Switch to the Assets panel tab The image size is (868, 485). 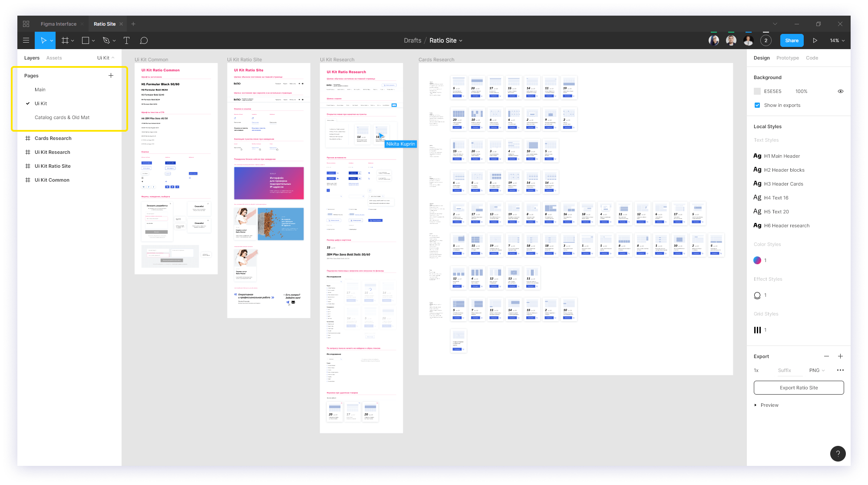click(x=54, y=57)
